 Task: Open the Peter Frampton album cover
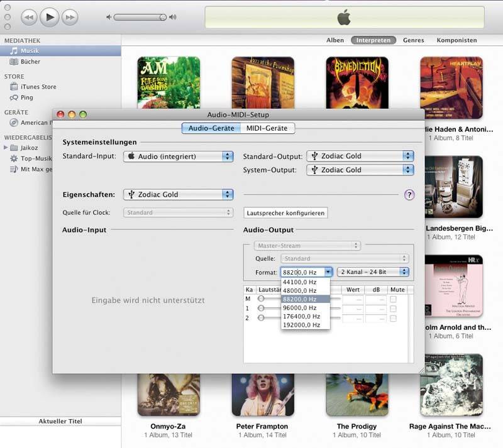tap(263, 395)
